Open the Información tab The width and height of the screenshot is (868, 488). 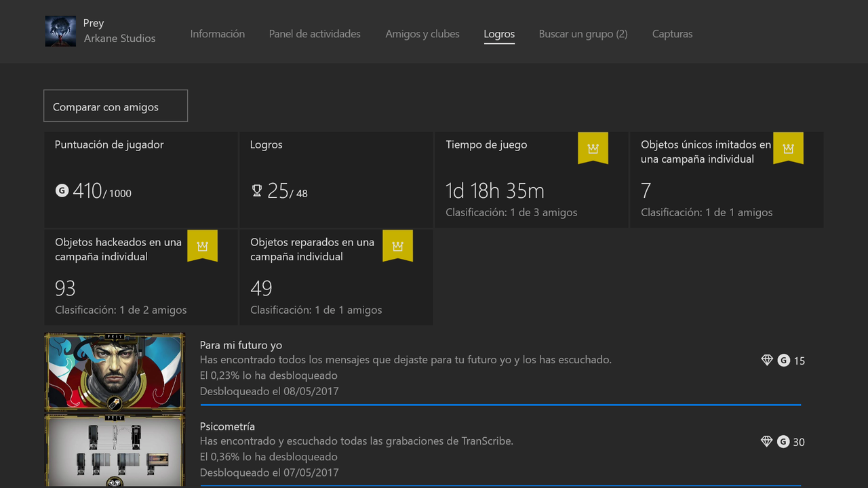[x=218, y=34]
